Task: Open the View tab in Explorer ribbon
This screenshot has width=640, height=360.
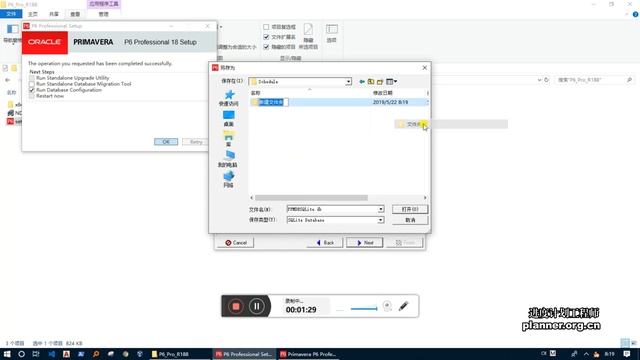Action: point(75,14)
